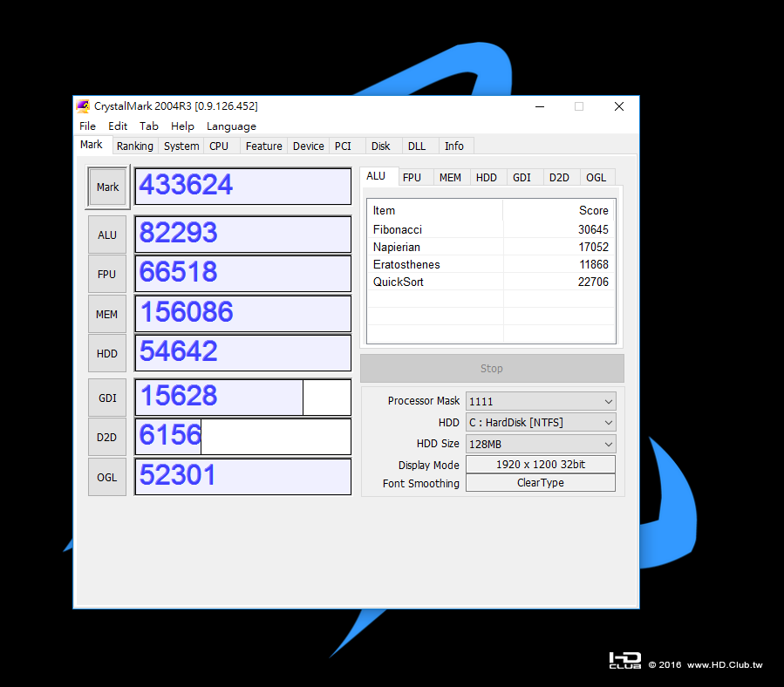
Task: Click the Display Mode 1920 x 1200 field
Action: (x=541, y=465)
